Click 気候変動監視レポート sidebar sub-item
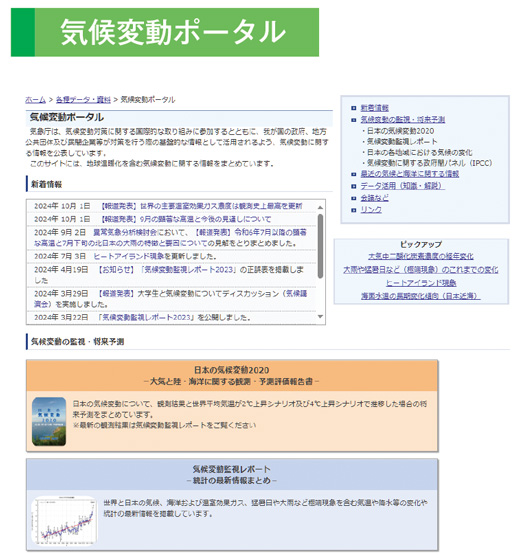This screenshot has height=558, width=522. pos(402,142)
